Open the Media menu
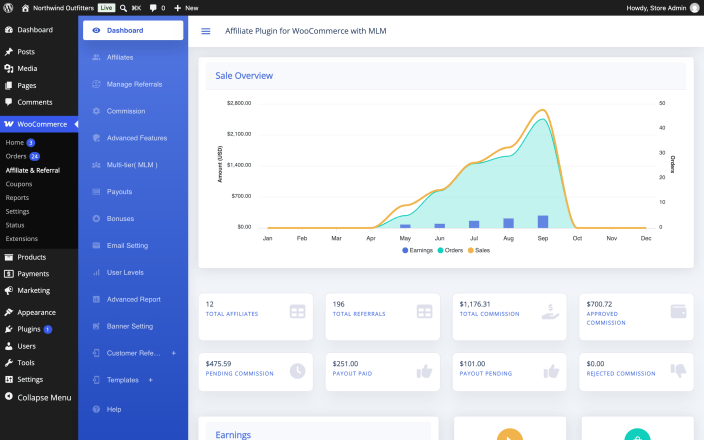Viewport: 704px width, 440px height. [39, 68]
